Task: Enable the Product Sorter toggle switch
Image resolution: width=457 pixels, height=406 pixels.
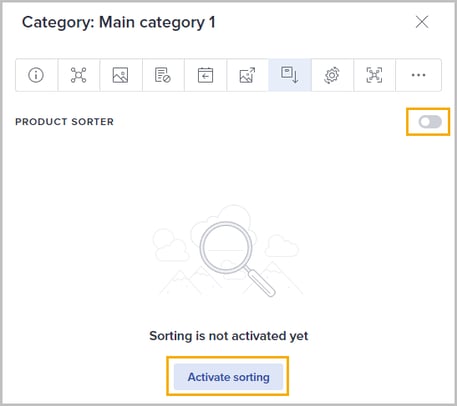Action: (x=430, y=122)
